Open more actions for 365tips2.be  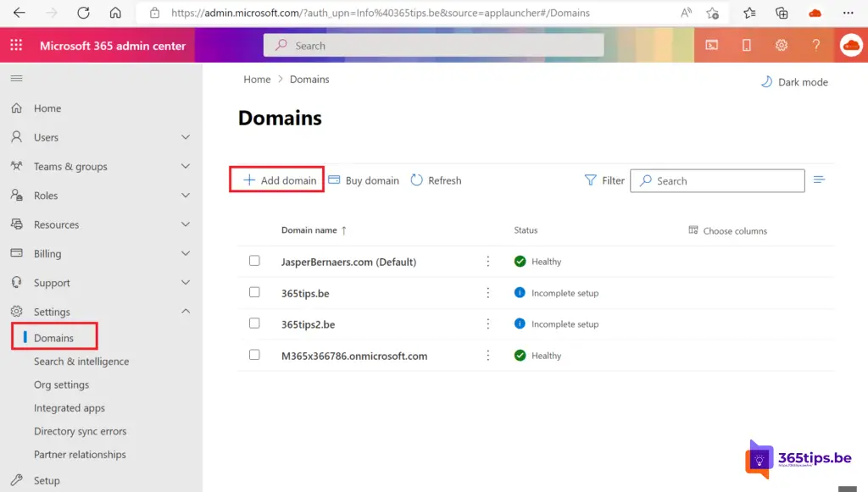pos(487,324)
